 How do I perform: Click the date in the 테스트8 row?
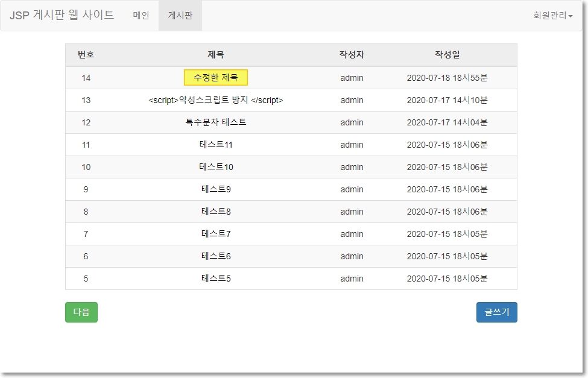447,212
